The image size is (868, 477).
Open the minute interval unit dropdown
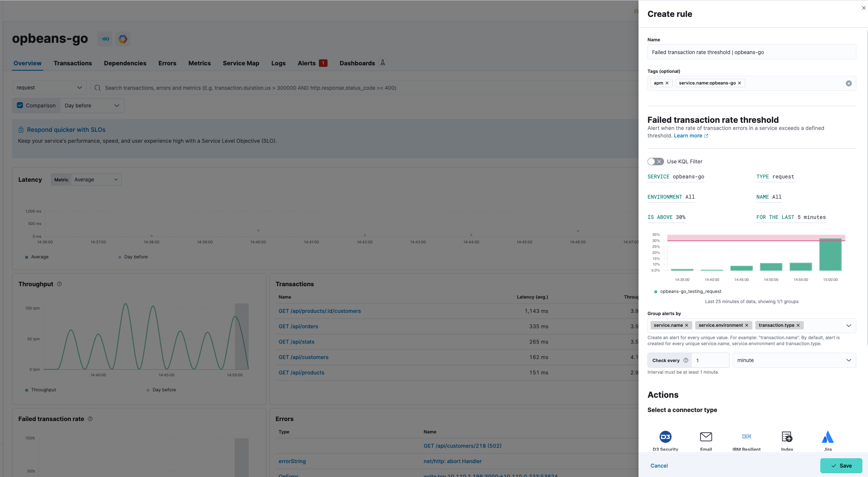794,360
